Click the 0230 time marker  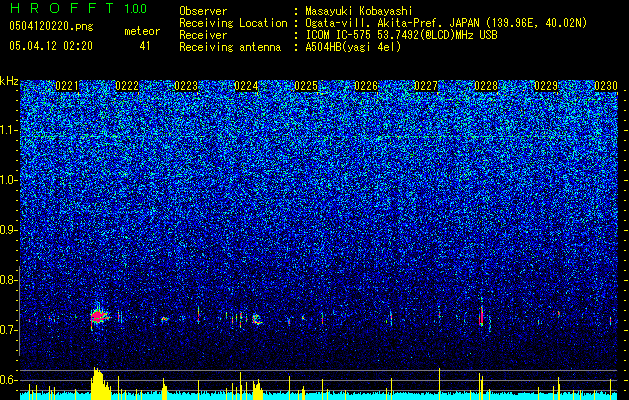(x=606, y=86)
